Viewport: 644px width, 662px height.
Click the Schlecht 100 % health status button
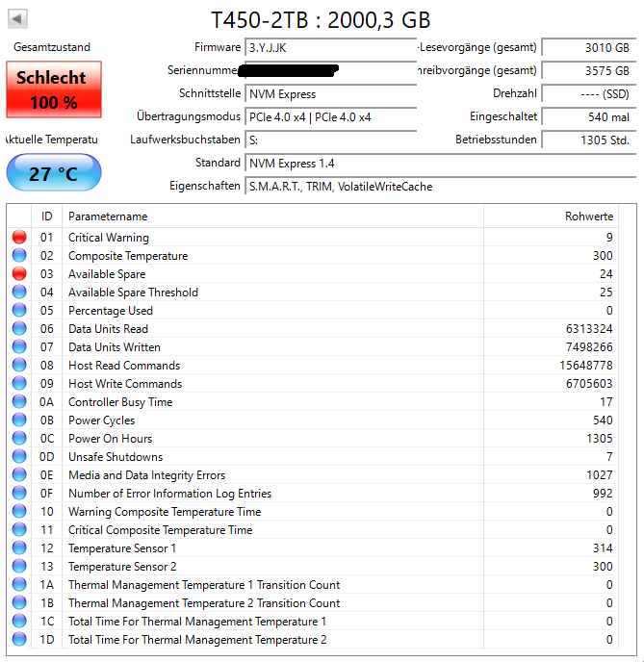click(54, 89)
